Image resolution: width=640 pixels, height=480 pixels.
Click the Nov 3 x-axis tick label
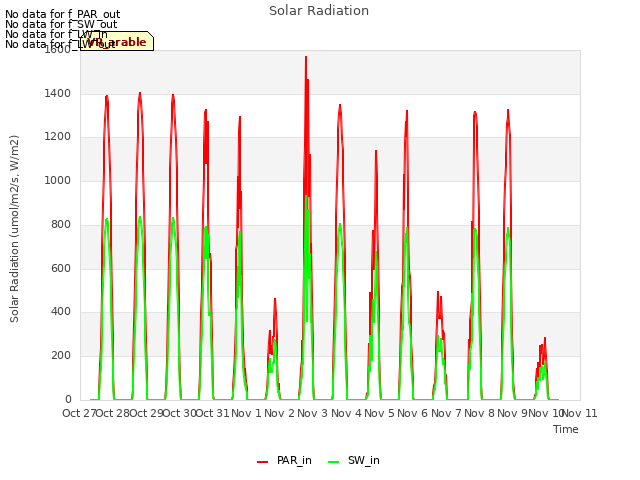313,413
